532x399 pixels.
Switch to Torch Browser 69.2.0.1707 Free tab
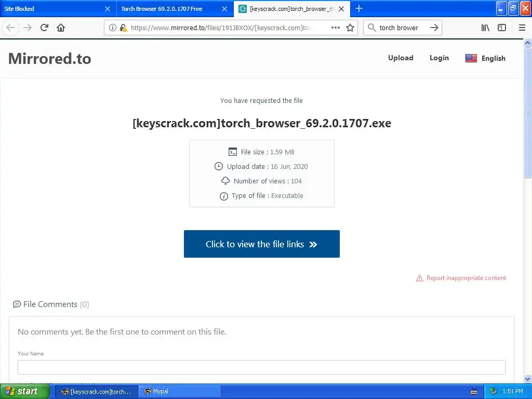pos(175,9)
